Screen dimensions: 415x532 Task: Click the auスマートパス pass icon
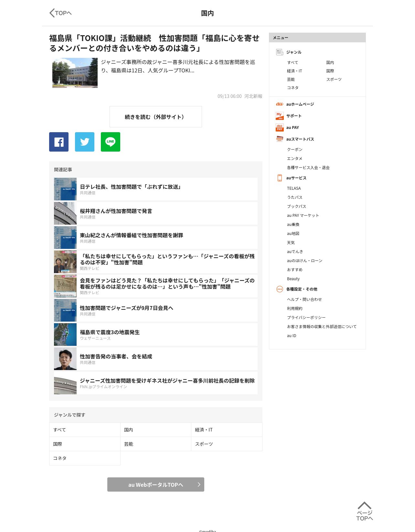click(280, 139)
